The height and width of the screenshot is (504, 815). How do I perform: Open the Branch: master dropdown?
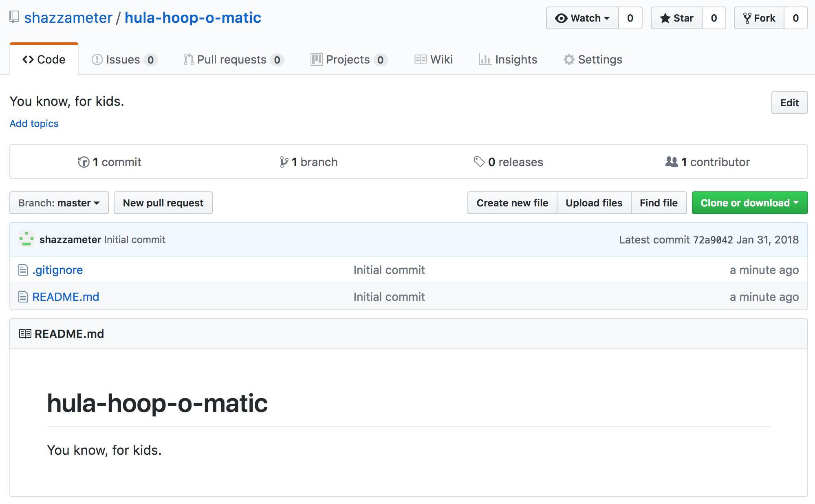tap(59, 202)
